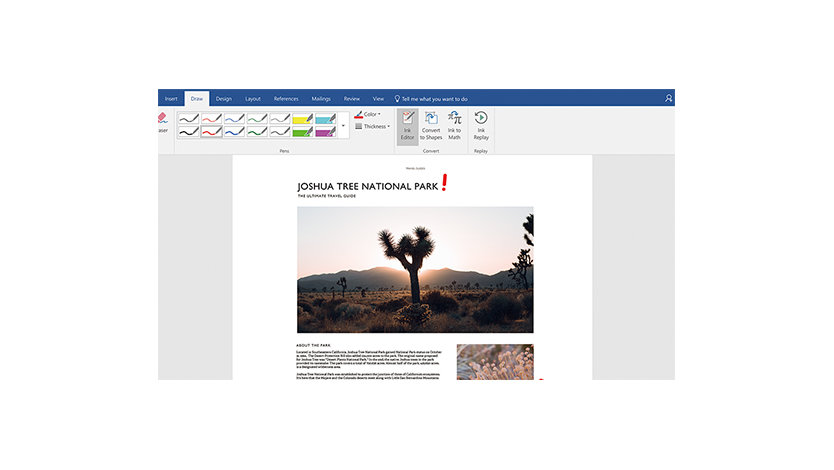This screenshot has width=834, height=470.
Task: Select the Joshua tree sunset photo
Action: 415,270
